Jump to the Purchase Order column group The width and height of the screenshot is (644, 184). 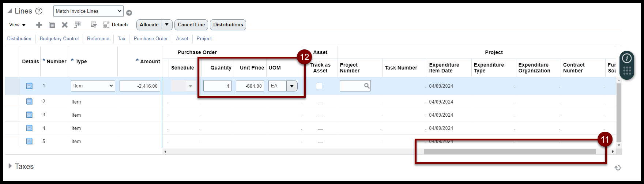(151, 38)
